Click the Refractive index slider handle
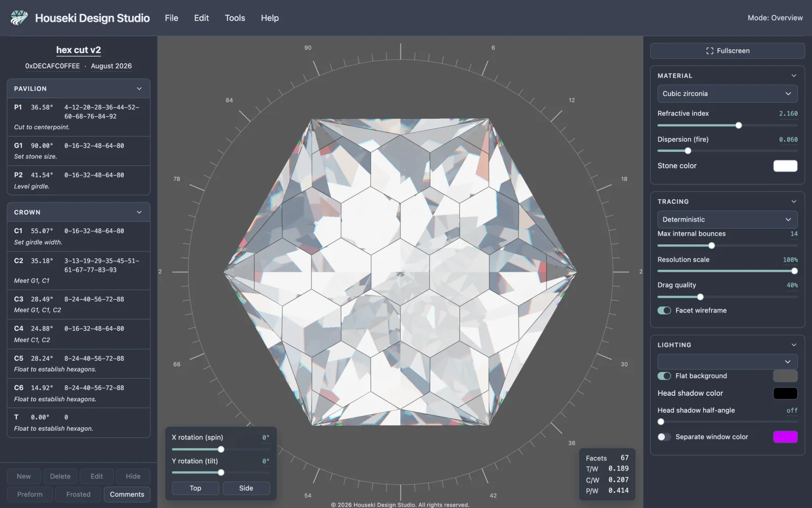The height and width of the screenshot is (508, 812). pyautogui.click(x=738, y=125)
